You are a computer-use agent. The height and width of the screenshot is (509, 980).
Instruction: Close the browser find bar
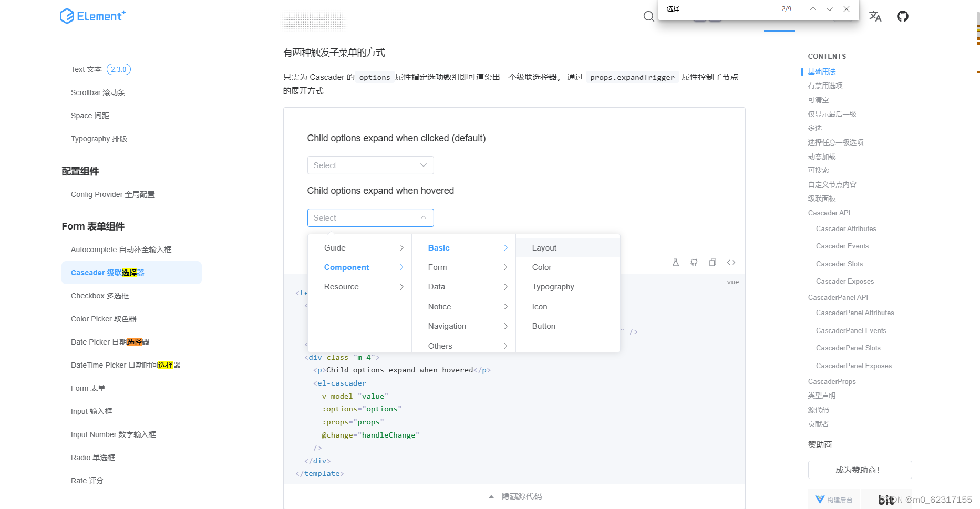tap(846, 9)
